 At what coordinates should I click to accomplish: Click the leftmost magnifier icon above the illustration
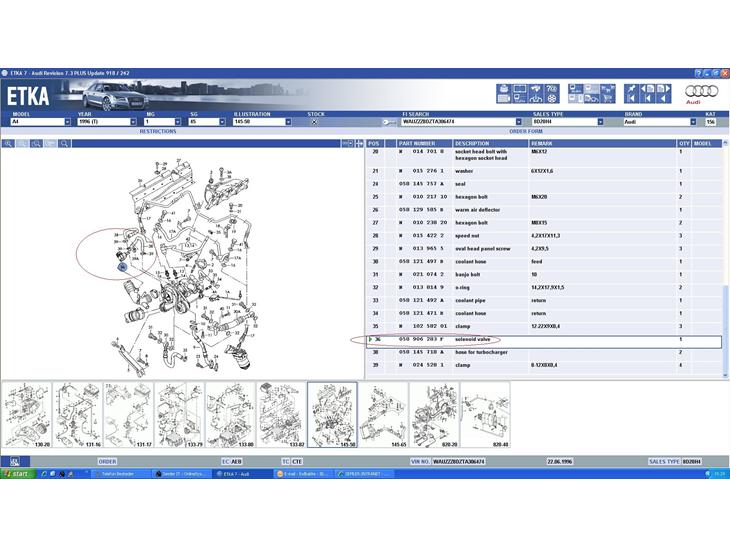pyautogui.click(x=8, y=143)
